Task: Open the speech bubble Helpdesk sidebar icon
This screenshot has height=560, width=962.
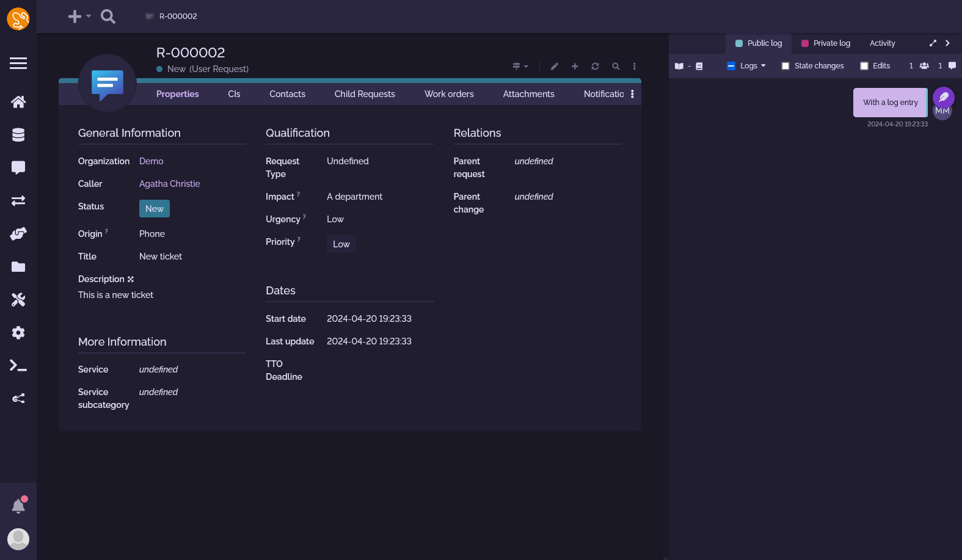Action: point(18,167)
